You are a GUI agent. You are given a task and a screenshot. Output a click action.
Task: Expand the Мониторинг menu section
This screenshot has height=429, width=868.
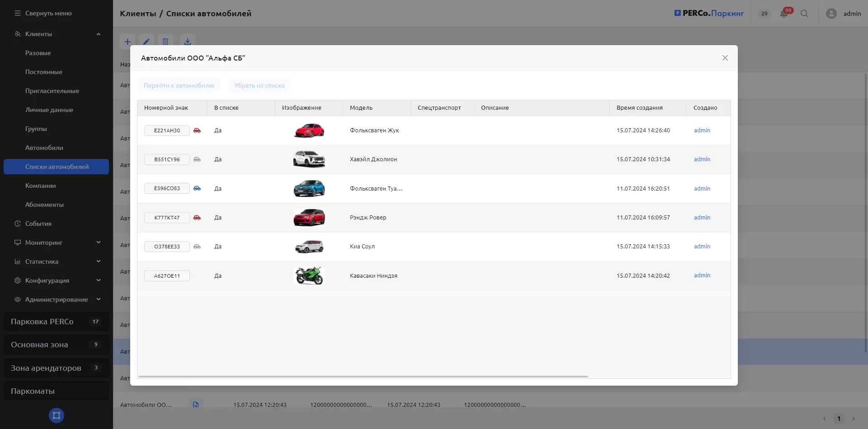coord(99,242)
